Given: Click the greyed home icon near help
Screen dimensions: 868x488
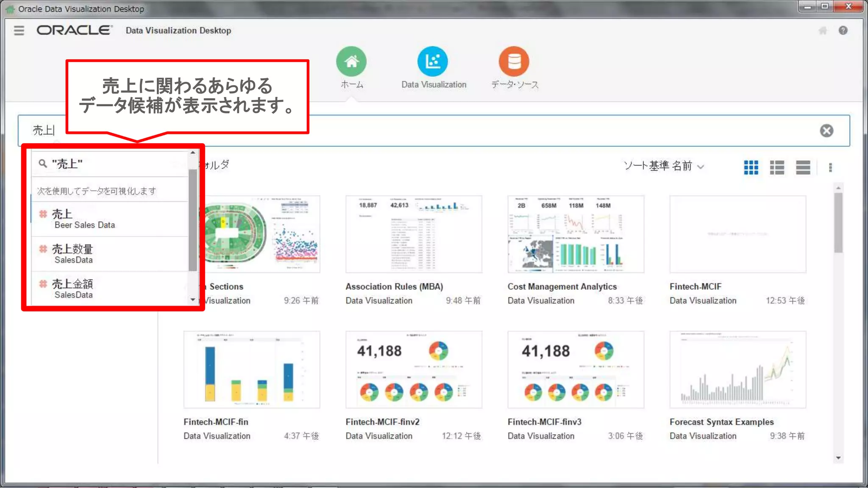Looking at the screenshot, I should pos(823,30).
